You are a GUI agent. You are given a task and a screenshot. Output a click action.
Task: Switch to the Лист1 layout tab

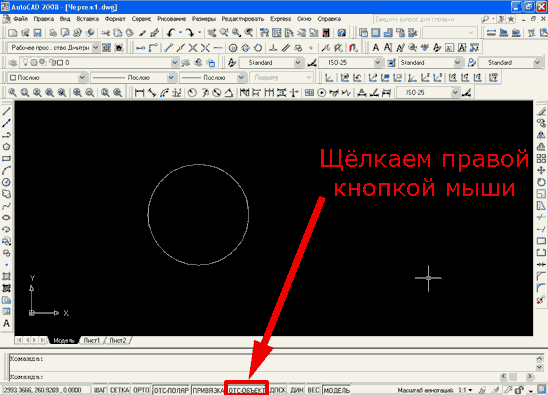(92, 340)
